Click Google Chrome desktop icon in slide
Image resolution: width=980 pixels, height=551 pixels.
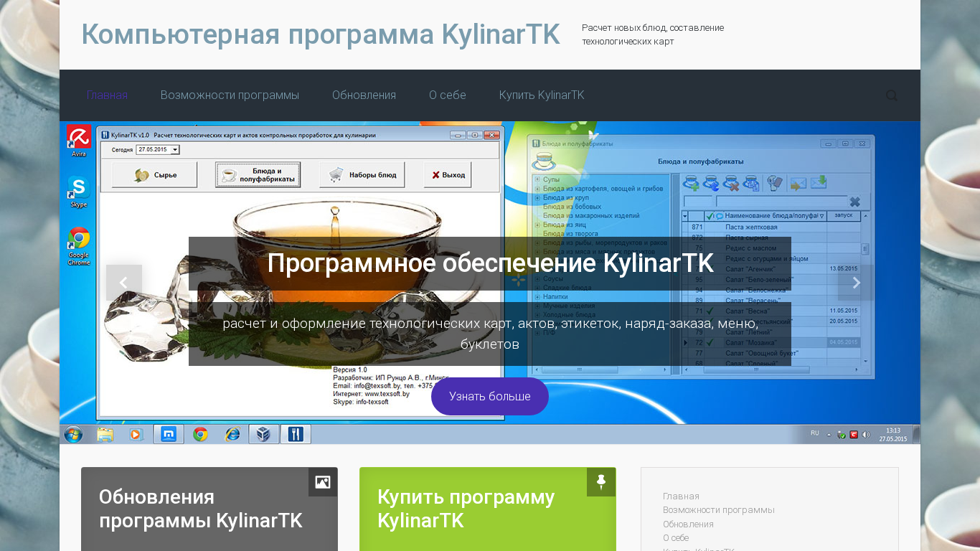coord(79,245)
